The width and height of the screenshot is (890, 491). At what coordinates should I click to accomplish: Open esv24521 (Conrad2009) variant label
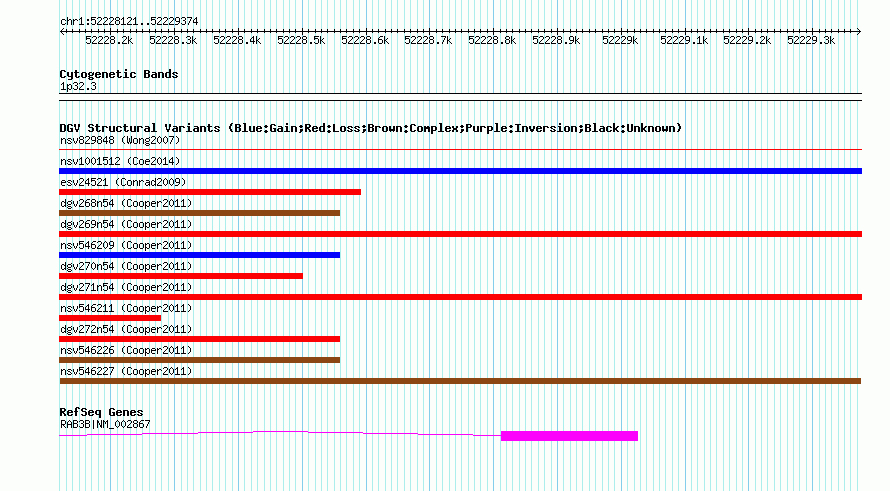pyautogui.click(x=123, y=182)
